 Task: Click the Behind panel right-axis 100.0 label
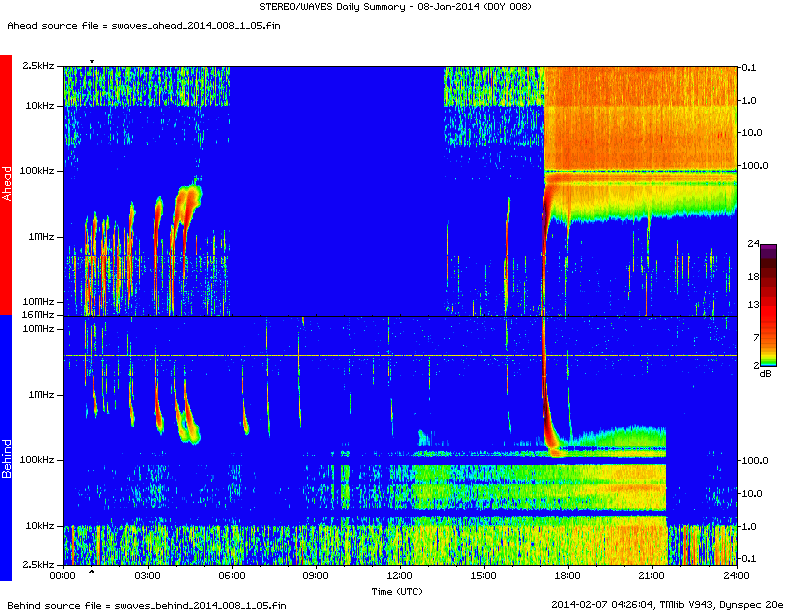point(755,461)
